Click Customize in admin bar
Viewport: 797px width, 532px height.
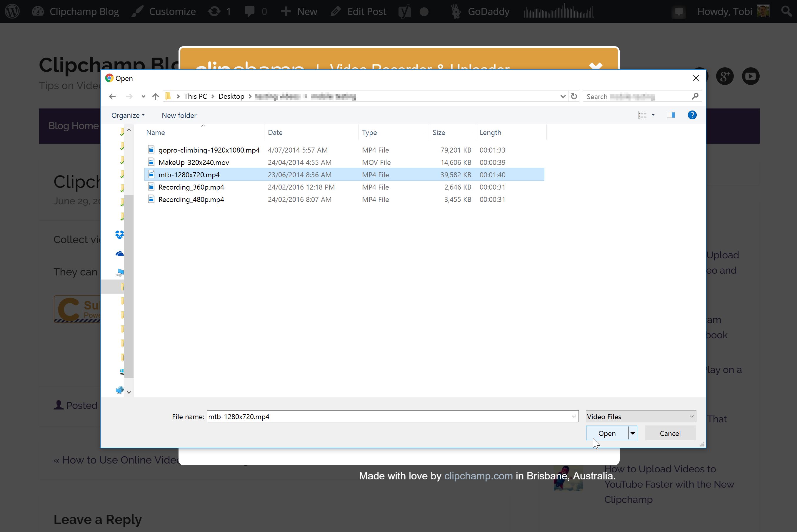164,11
